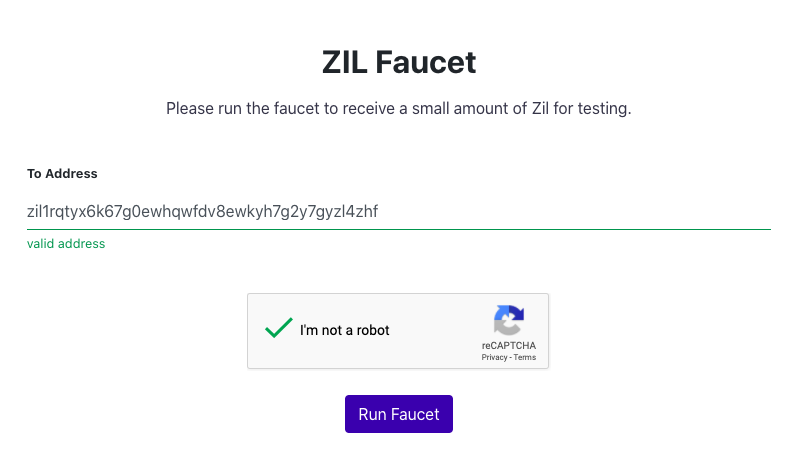
Task: Click the green reCAPTCHA checkmark
Action: [279, 327]
